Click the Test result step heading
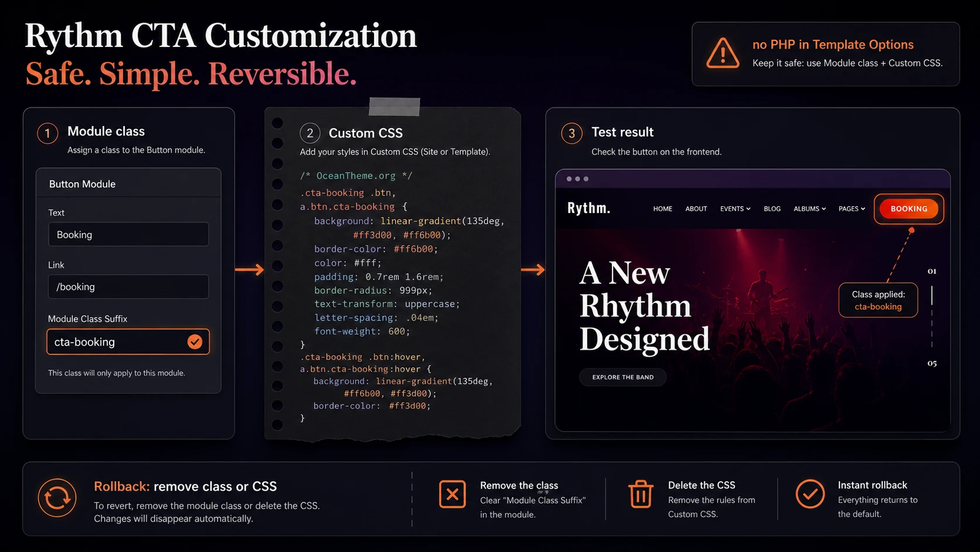 622,132
